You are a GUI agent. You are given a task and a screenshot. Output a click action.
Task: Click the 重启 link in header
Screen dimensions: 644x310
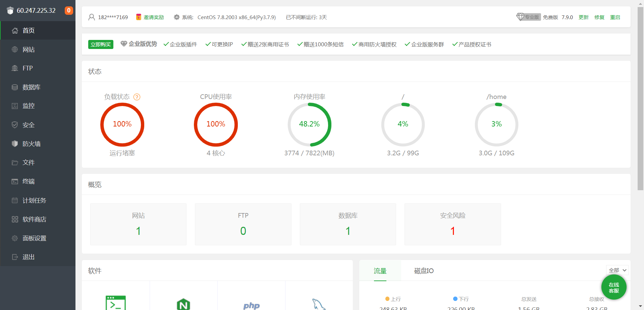click(x=615, y=17)
